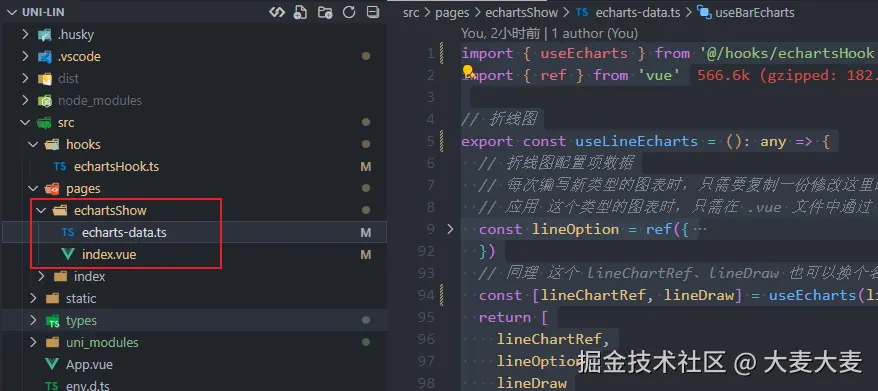The image size is (878, 391).
Task: Click the uni_modules folder icon
Action: point(52,342)
